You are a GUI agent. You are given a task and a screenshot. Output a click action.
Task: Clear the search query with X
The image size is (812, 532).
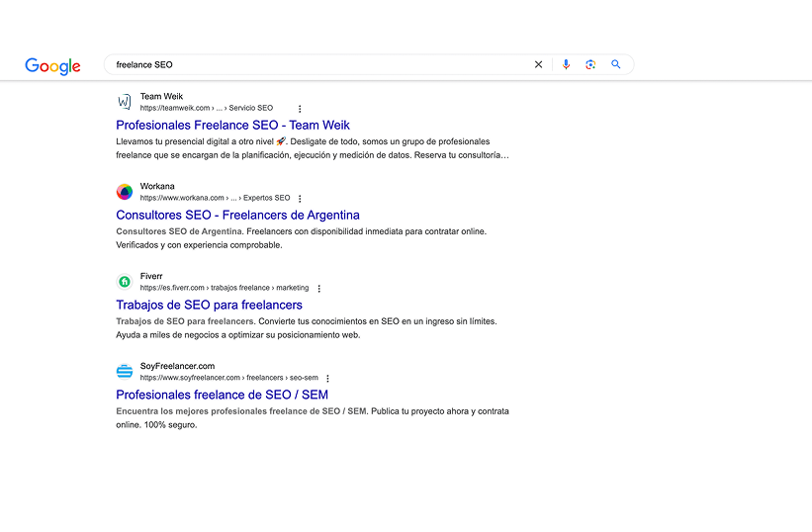pyautogui.click(x=539, y=64)
